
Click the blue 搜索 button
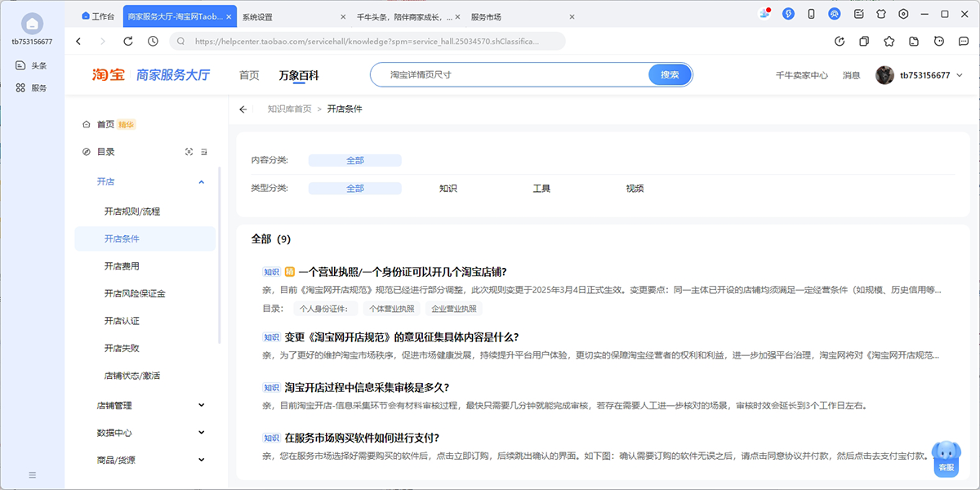pyautogui.click(x=670, y=75)
